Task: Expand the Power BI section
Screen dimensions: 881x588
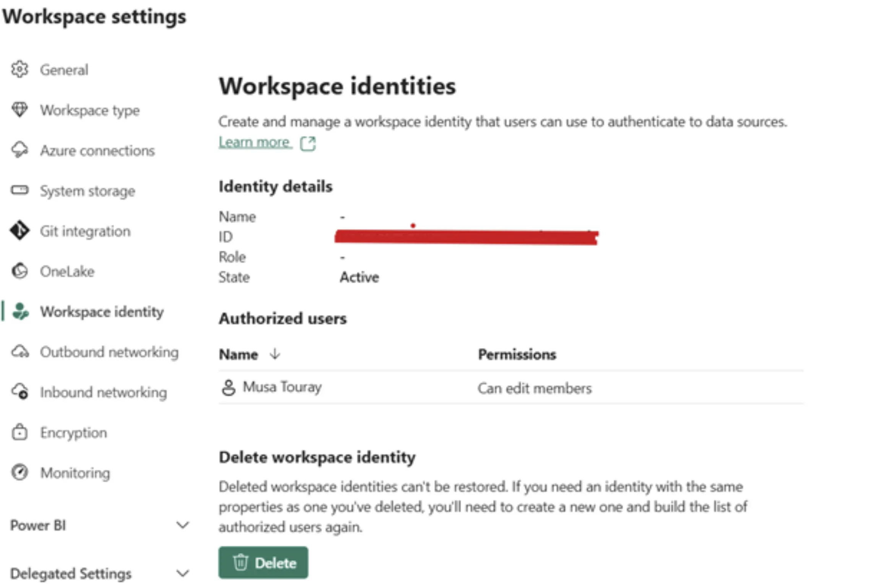Action: (x=183, y=525)
